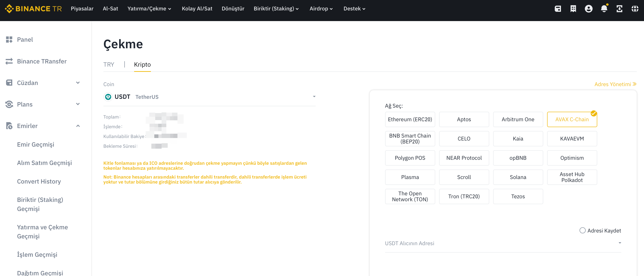Select the CELO network
Viewport: 644px width, 276px height.
coord(464,138)
